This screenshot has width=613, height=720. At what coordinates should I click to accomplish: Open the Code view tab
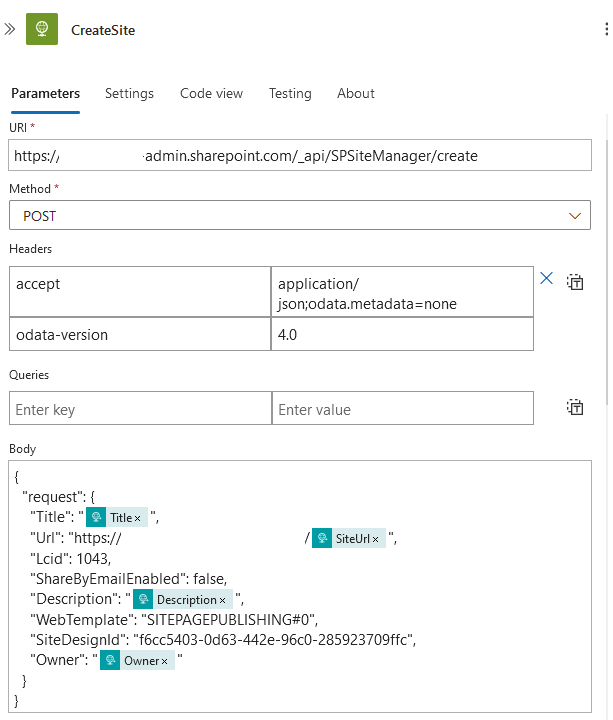point(211,93)
